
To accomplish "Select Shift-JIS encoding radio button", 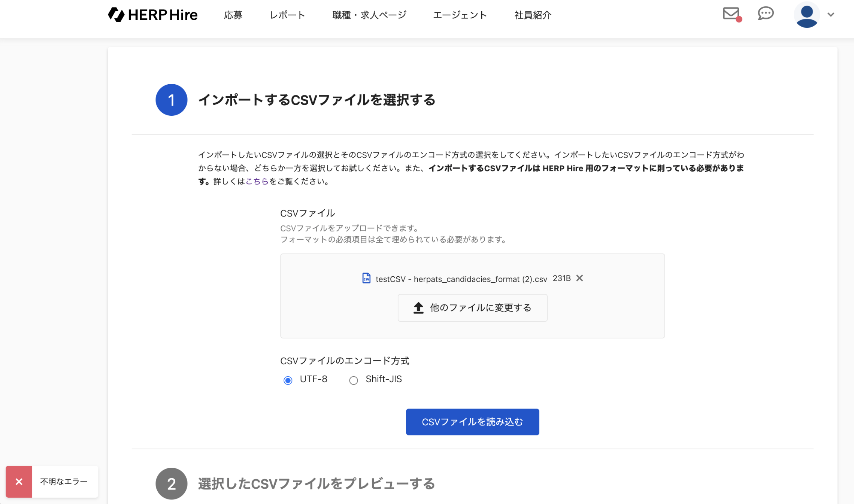I will pyautogui.click(x=354, y=380).
